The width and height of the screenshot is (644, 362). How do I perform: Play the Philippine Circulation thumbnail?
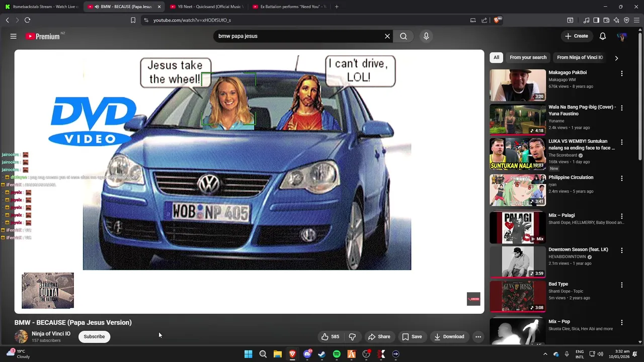(518, 190)
